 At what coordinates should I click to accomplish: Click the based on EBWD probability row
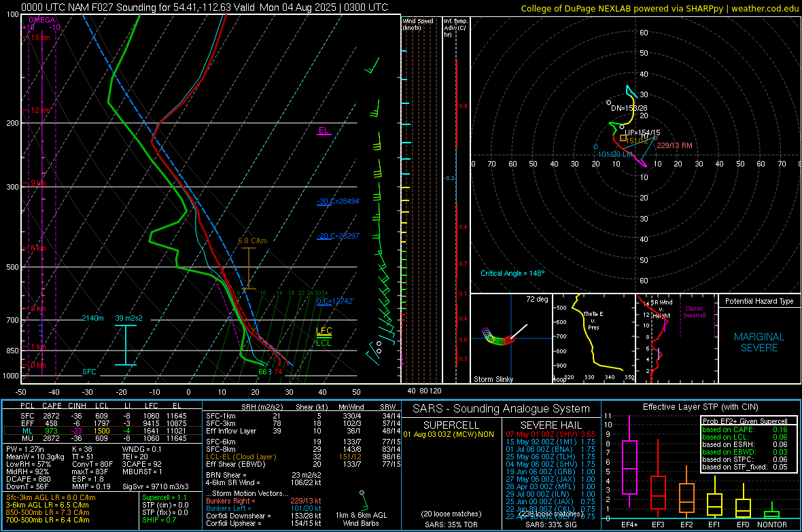tap(745, 452)
